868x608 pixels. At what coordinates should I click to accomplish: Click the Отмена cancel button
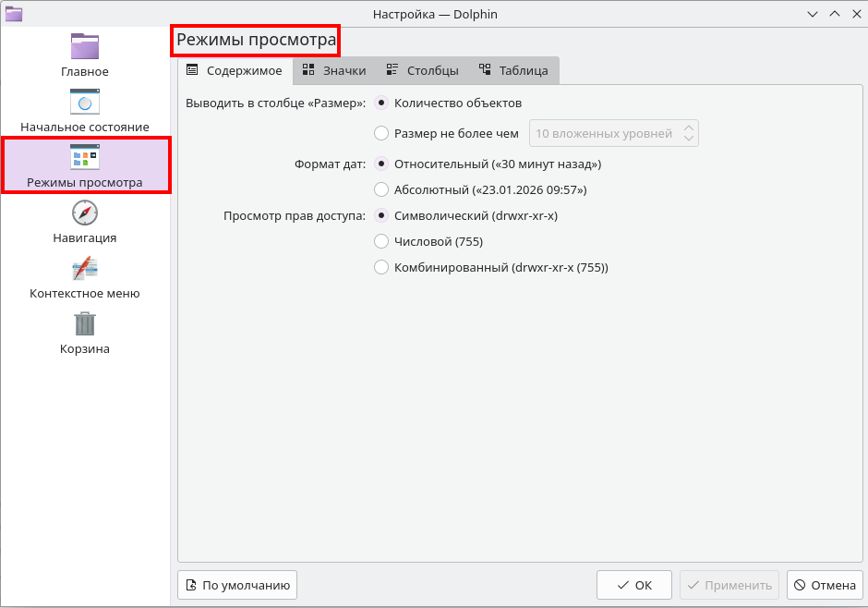(824, 585)
